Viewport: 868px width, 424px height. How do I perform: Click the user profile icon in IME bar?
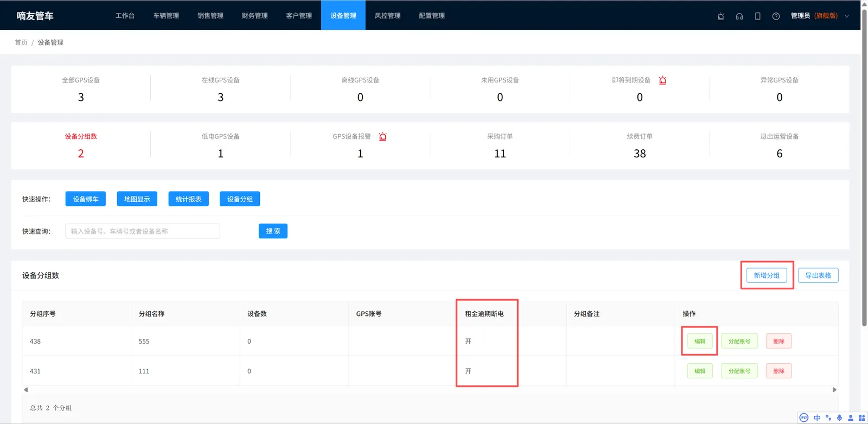click(851, 417)
